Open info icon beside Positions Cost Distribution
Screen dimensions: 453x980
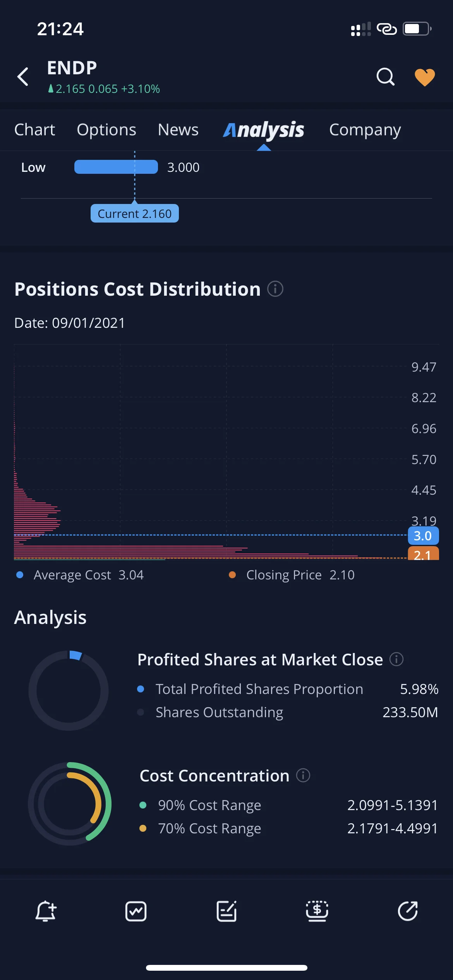click(x=275, y=289)
